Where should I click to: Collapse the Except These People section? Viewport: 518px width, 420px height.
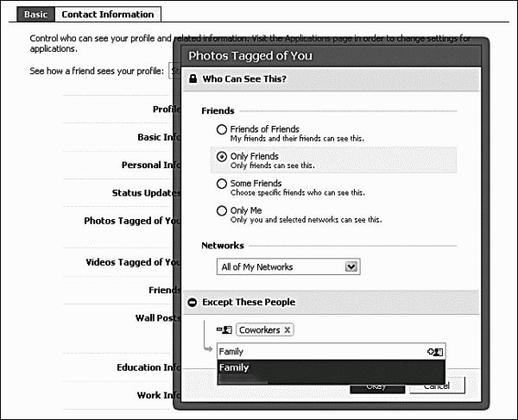coord(193,302)
